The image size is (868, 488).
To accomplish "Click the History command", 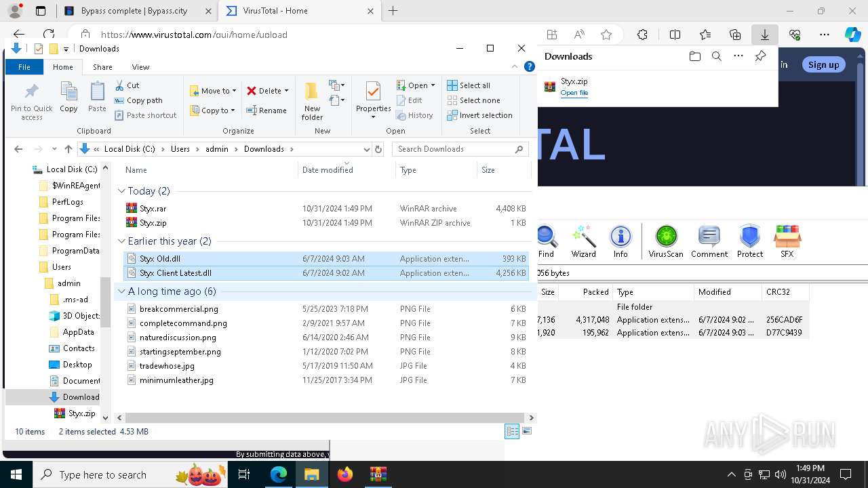I will [414, 115].
